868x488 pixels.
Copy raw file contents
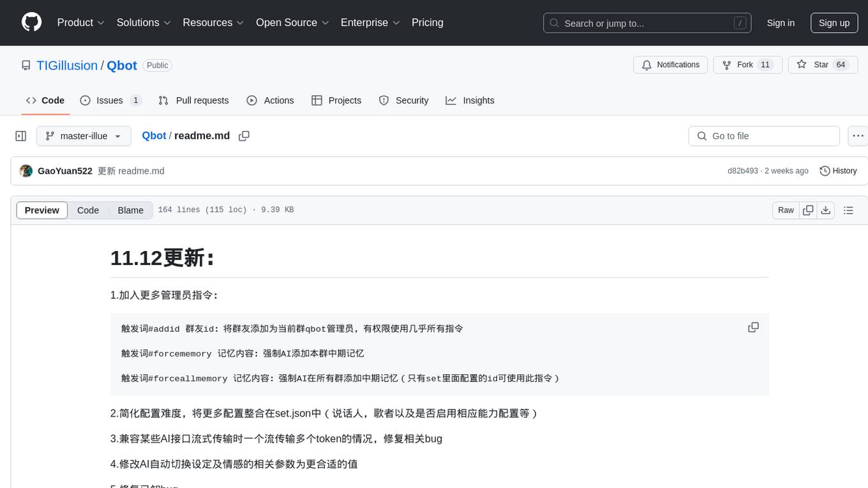tap(808, 210)
